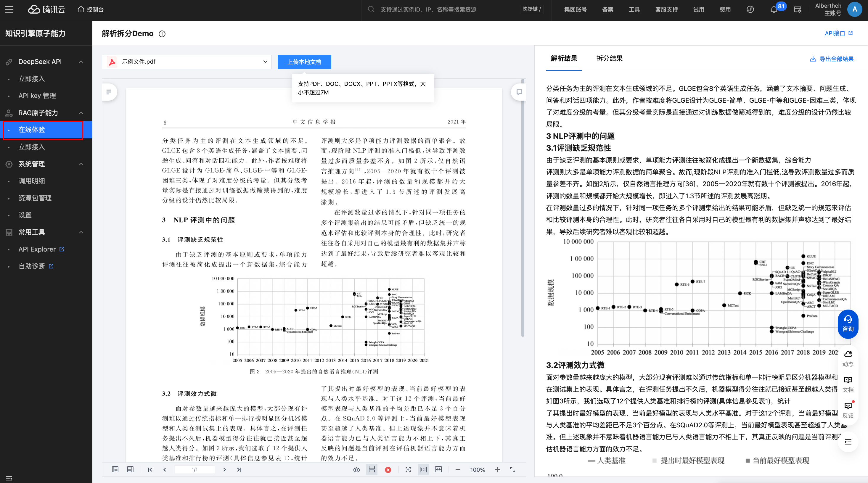The height and width of the screenshot is (483, 868).
Task: Go to the previous page
Action: (165, 469)
